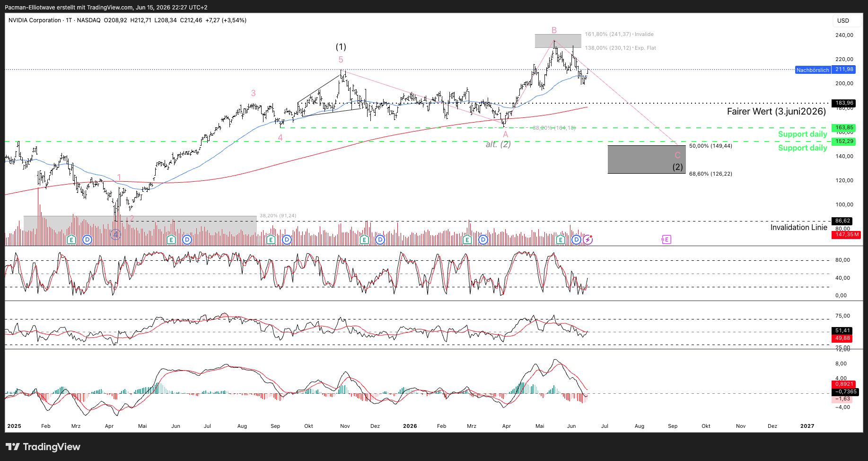Select the Invalidation Linie text label
This screenshot has height=461, width=868.
pos(799,228)
